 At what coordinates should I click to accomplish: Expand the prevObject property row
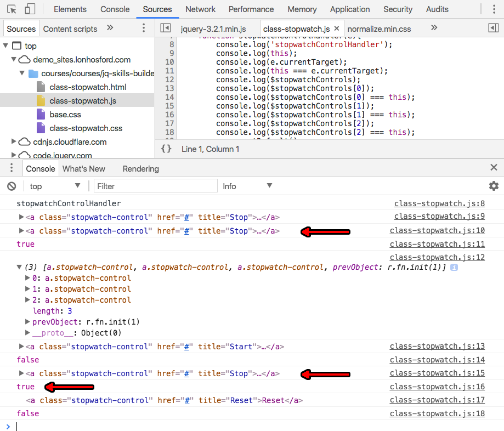tap(27, 322)
